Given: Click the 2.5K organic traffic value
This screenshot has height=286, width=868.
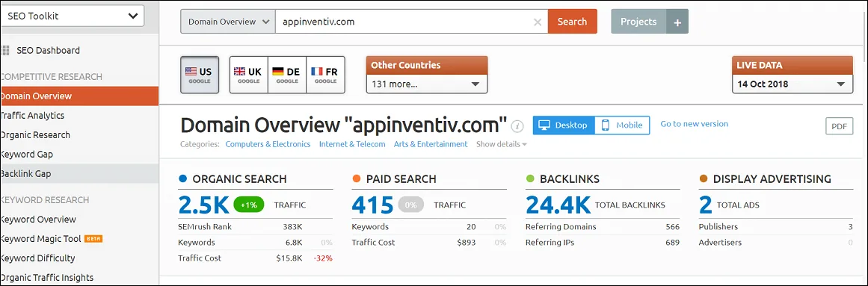Looking at the screenshot, I should tap(203, 205).
